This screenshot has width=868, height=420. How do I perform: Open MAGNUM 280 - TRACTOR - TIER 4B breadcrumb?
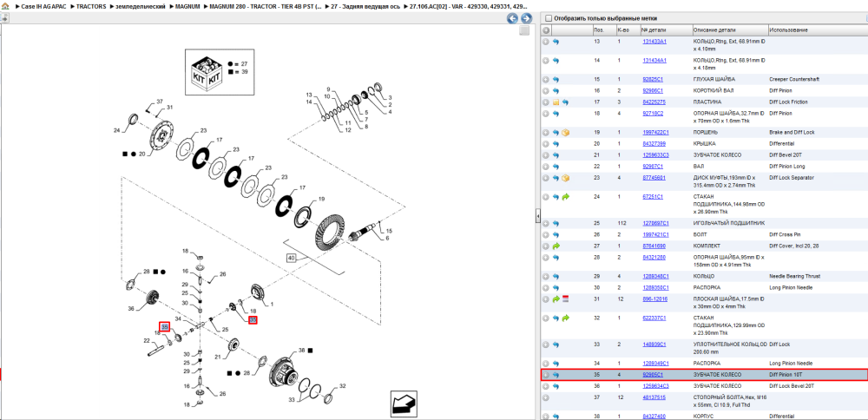click(x=265, y=6)
